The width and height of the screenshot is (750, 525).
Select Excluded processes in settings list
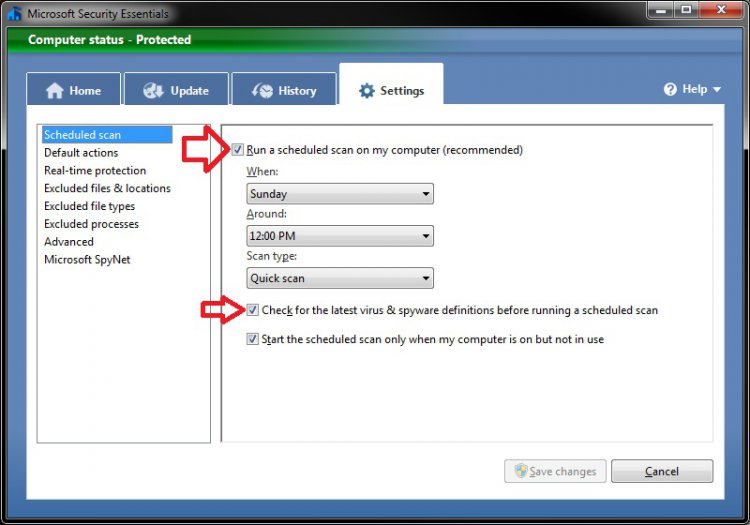[91, 224]
